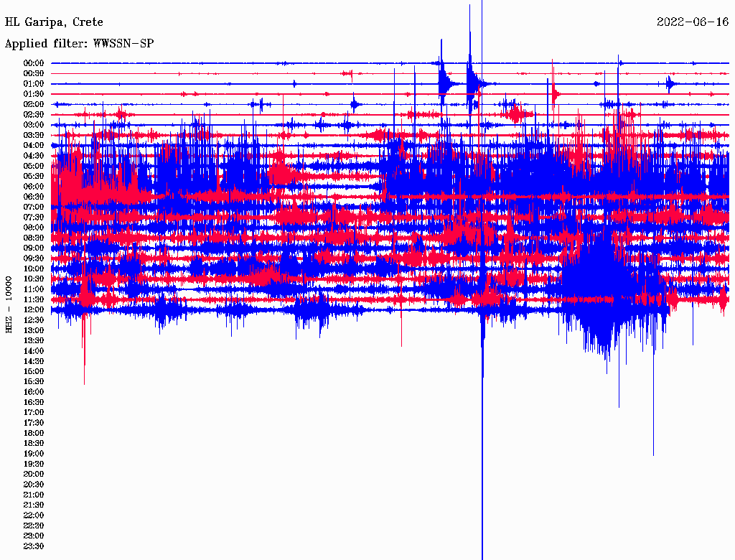Image resolution: width=735 pixels, height=560 pixels.
Task: Click the 20:30 time label
Action: click(x=34, y=485)
